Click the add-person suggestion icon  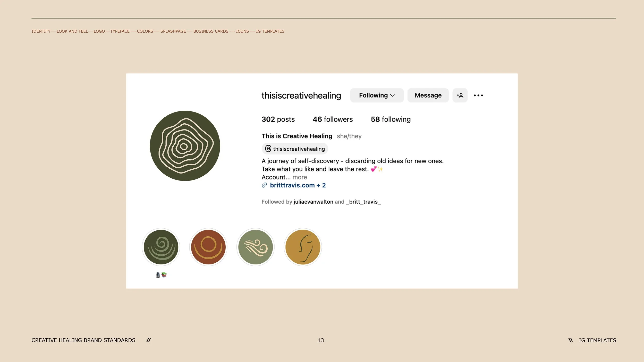pos(460,95)
